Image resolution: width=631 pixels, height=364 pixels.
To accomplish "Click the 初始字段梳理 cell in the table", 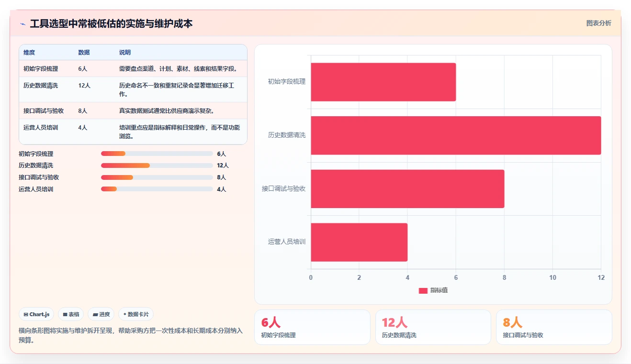I will coord(41,69).
